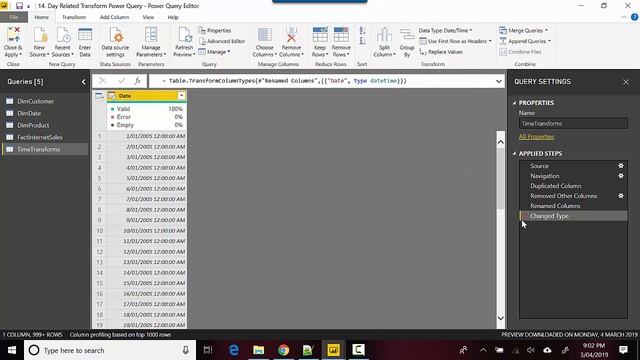The height and width of the screenshot is (360, 640).
Task: Open the Append Queries dropdown
Action: [x=524, y=41]
